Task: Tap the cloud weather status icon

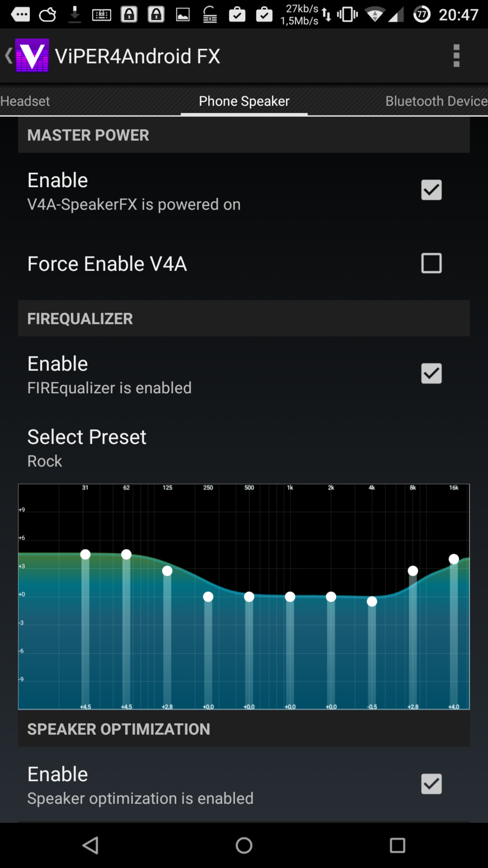Action: [x=48, y=15]
